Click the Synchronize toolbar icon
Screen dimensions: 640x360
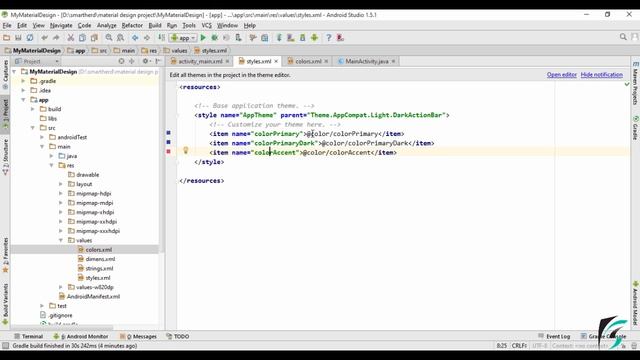pos(30,38)
